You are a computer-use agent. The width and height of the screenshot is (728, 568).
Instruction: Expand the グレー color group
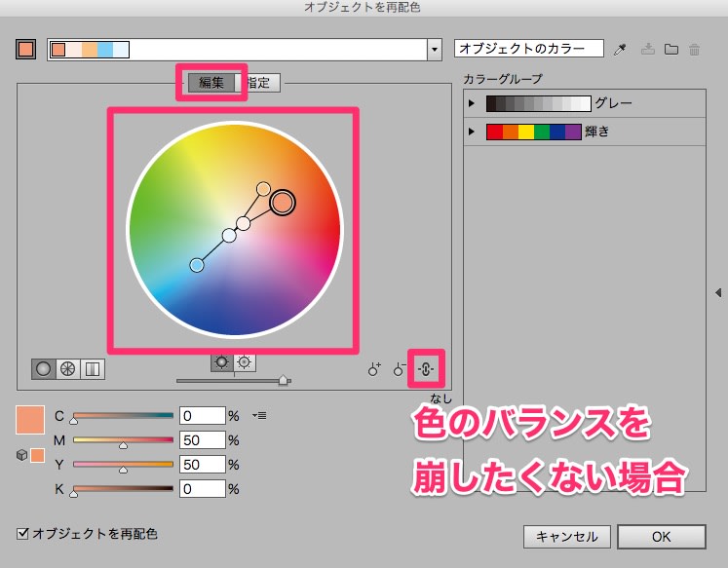[472, 103]
